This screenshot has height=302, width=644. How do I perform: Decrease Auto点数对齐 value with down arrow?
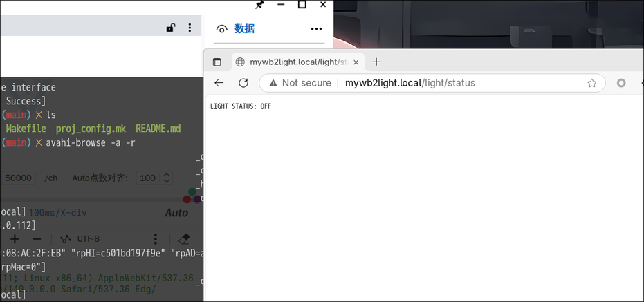coord(166,181)
